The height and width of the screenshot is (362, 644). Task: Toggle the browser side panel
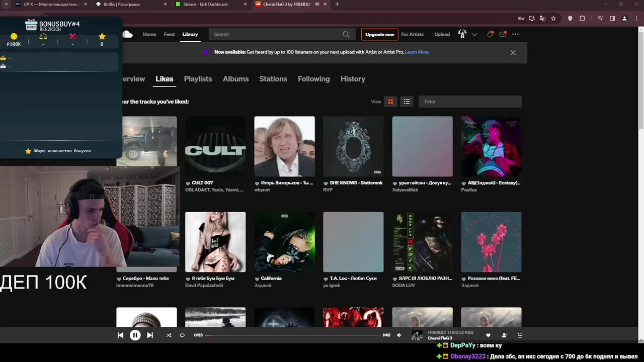point(612,19)
